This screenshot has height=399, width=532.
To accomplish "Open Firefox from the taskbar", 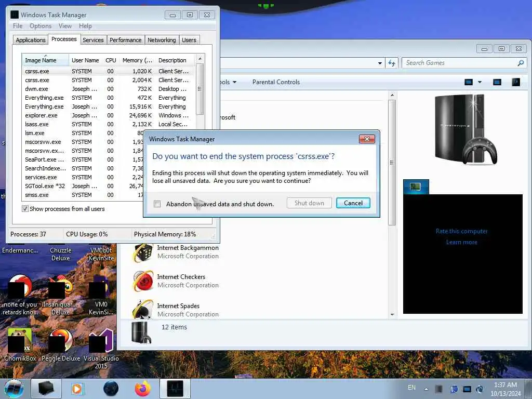I will (x=143, y=389).
